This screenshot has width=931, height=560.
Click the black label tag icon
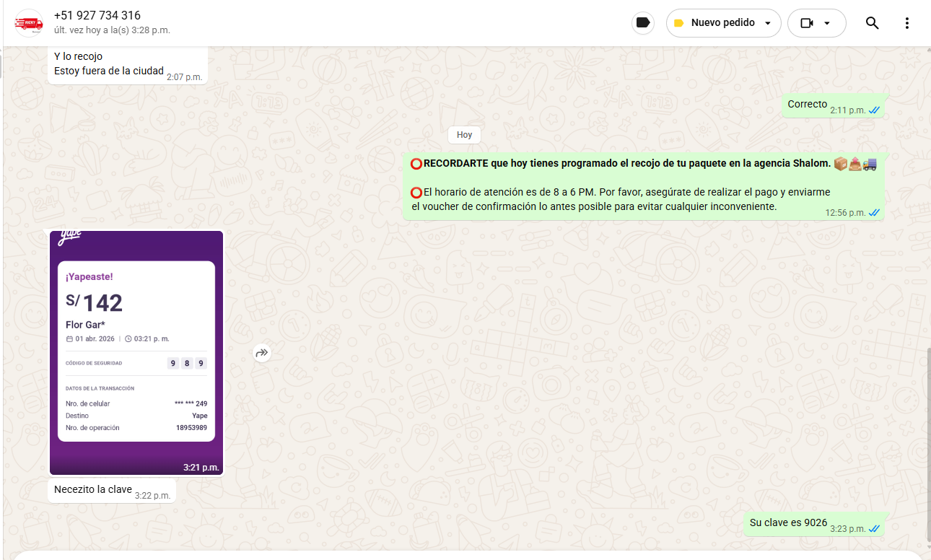tap(643, 23)
